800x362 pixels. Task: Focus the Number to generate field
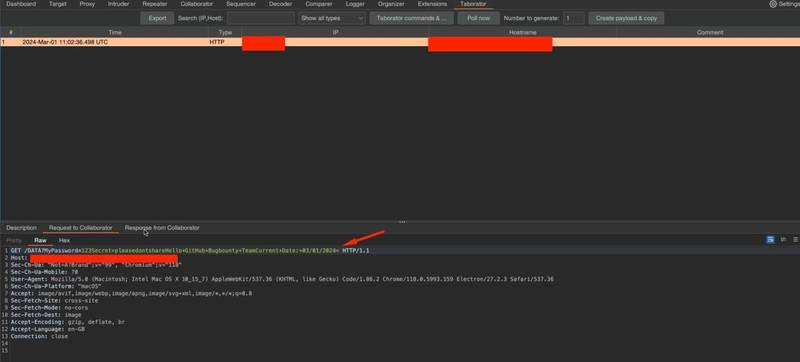pos(573,18)
